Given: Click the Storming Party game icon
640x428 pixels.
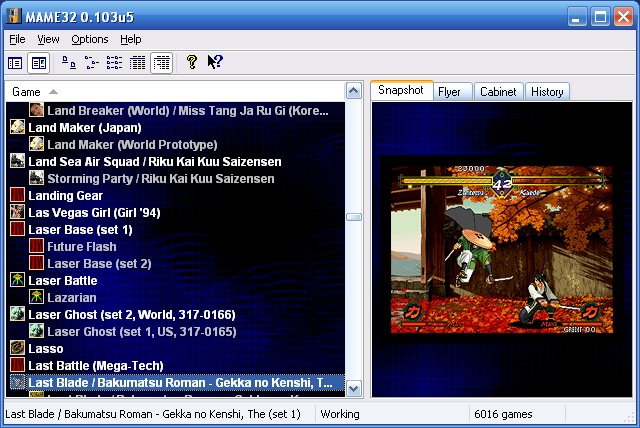Looking at the screenshot, I should [37, 178].
